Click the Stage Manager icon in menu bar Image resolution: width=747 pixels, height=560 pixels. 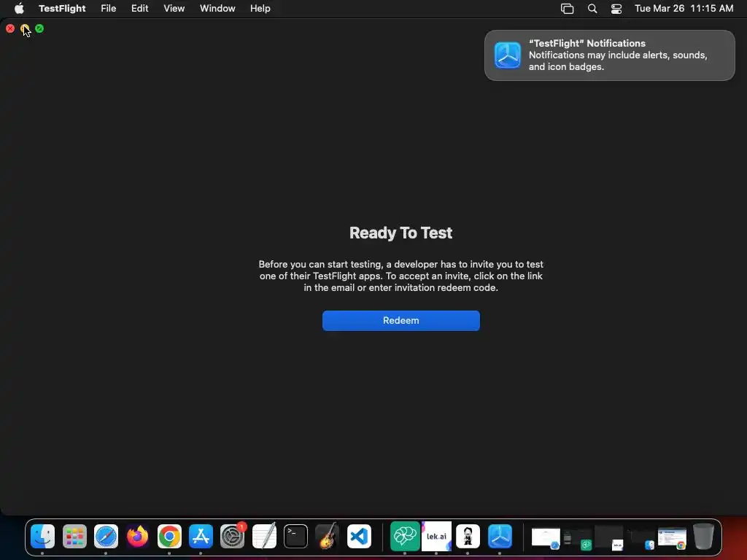[x=567, y=9]
